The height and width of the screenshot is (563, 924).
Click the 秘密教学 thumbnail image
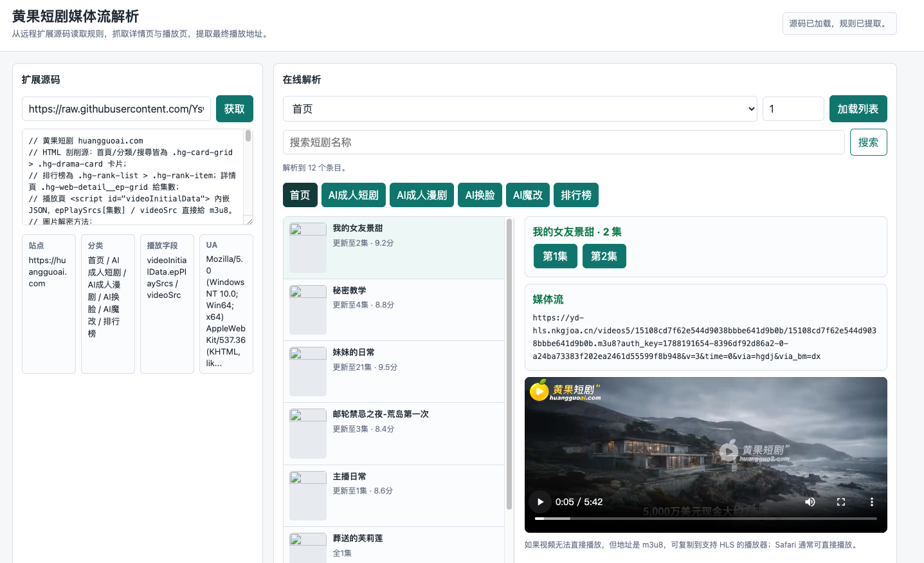click(x=308, y=310)
